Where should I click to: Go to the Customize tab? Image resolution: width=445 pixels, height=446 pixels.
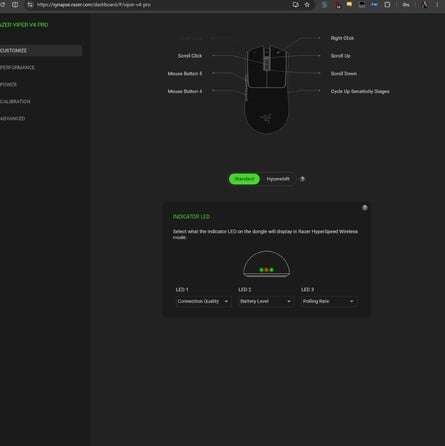pos(41,51)
